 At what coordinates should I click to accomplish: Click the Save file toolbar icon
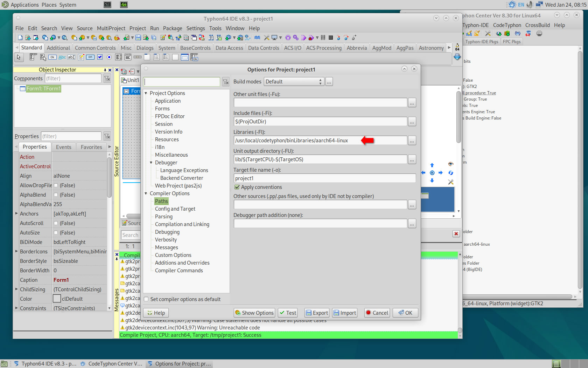click(138, 38)
